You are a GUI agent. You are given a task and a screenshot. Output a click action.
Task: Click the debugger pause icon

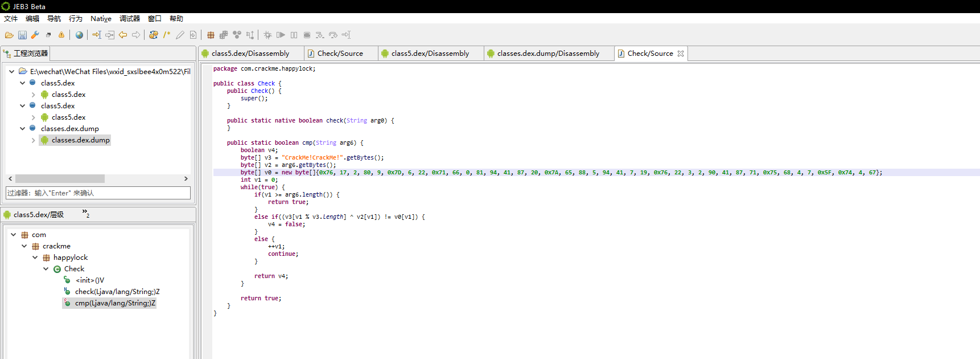pyautogui.click(x=294, y=35)
